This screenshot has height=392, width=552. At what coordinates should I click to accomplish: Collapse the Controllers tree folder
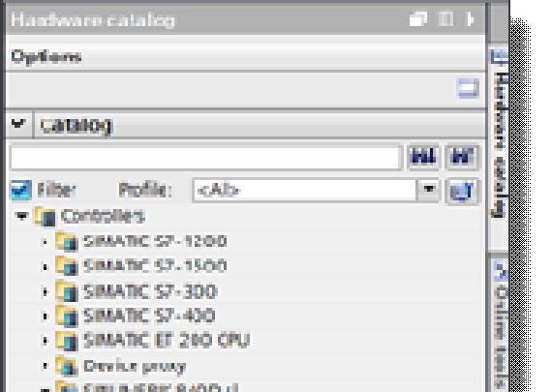tap(21, 216)
